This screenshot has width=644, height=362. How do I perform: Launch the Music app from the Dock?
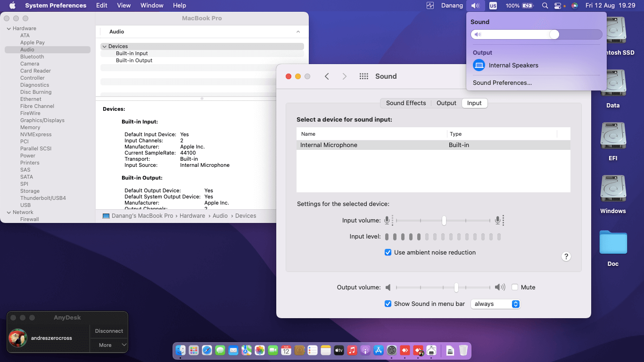coord(352,350)
